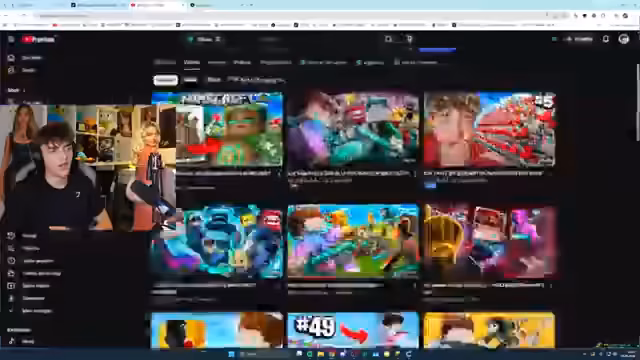
Task: Click the voice search microphone icon
Action: click(410, 39)
